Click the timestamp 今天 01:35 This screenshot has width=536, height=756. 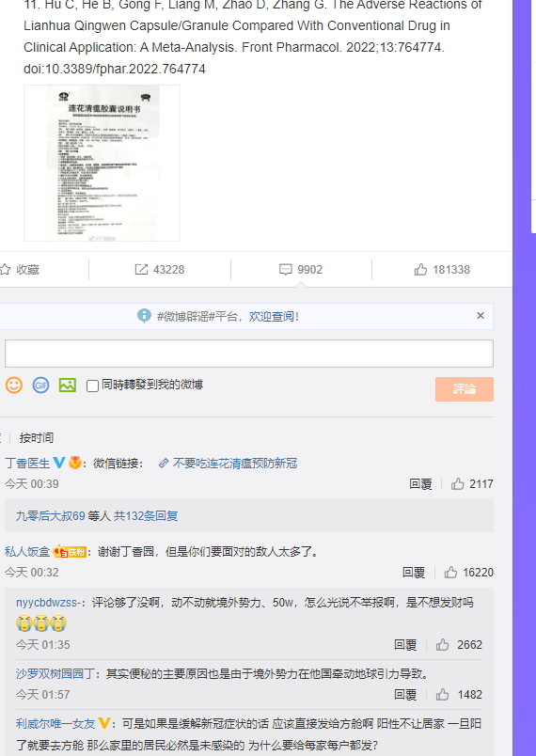pos(43,645)
